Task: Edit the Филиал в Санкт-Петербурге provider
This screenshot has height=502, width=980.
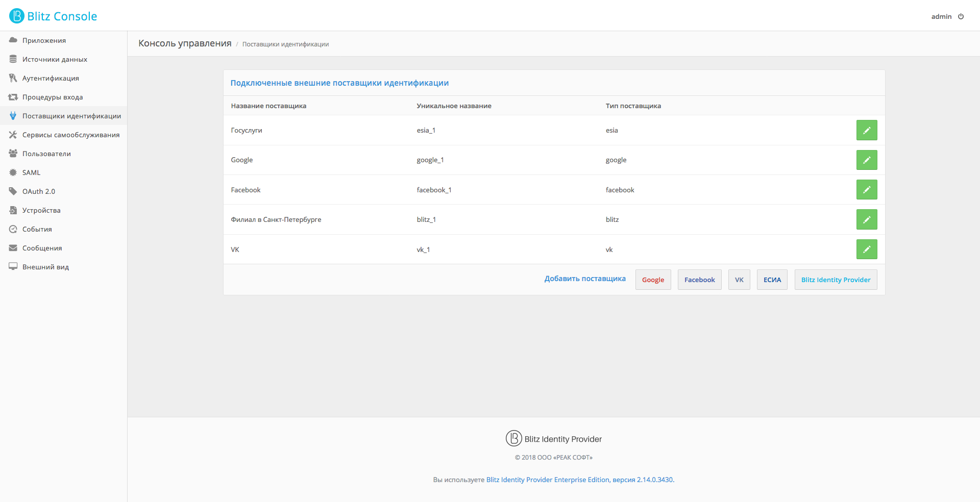Action: tap(866, 220)
